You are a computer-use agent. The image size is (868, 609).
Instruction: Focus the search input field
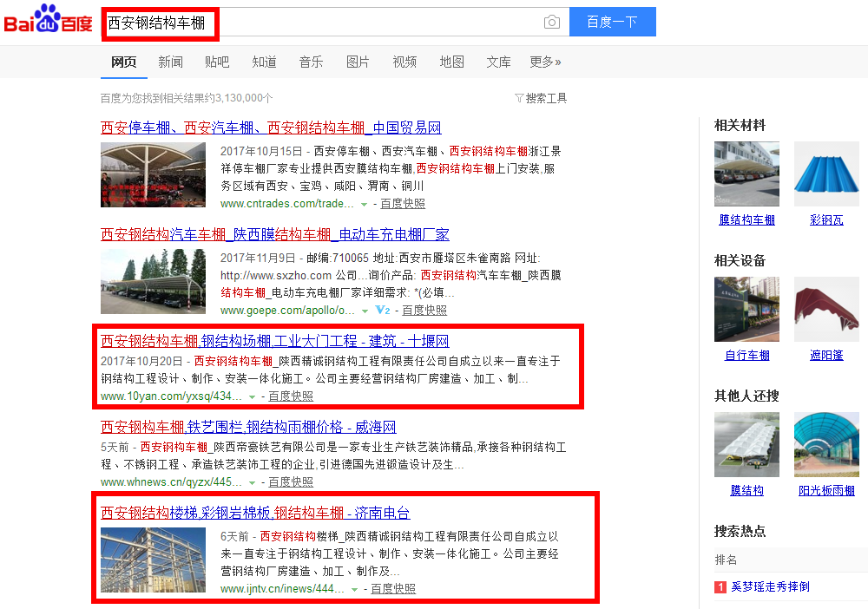(x=335, y=23)
